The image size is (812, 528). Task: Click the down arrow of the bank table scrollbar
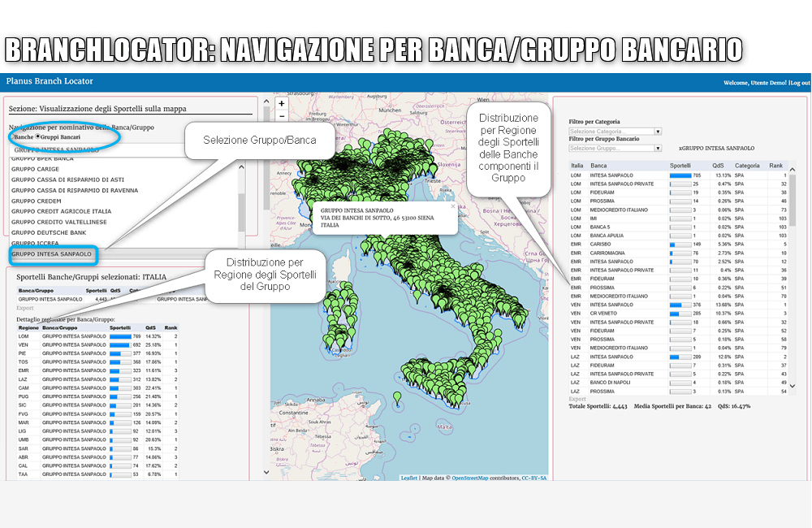pos(792,386)
